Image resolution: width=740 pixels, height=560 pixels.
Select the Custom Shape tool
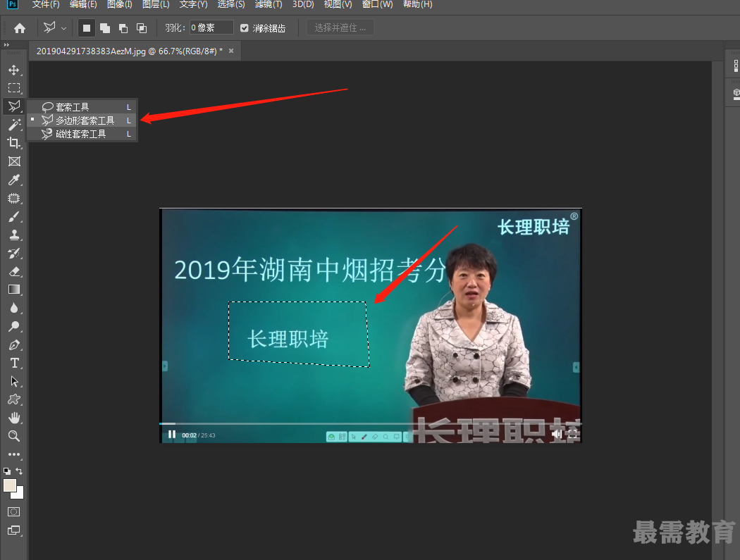13,399
